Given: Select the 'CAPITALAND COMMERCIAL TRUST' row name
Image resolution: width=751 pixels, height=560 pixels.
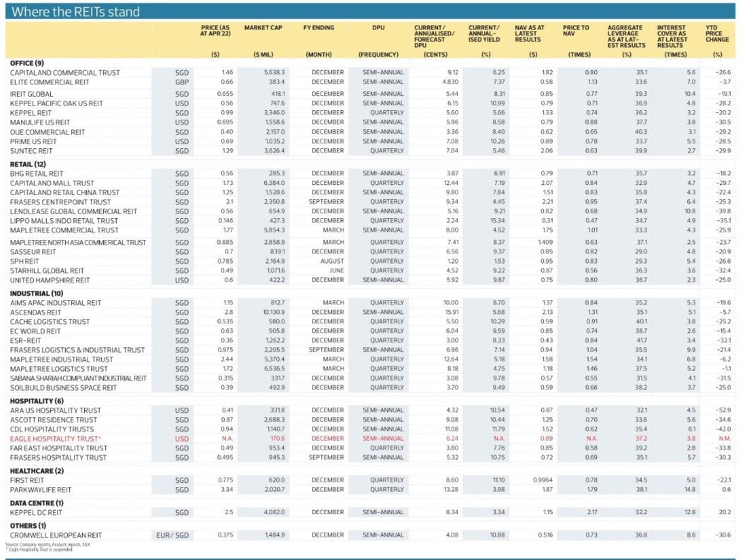Looking at the screenshot, I should 65,73.
